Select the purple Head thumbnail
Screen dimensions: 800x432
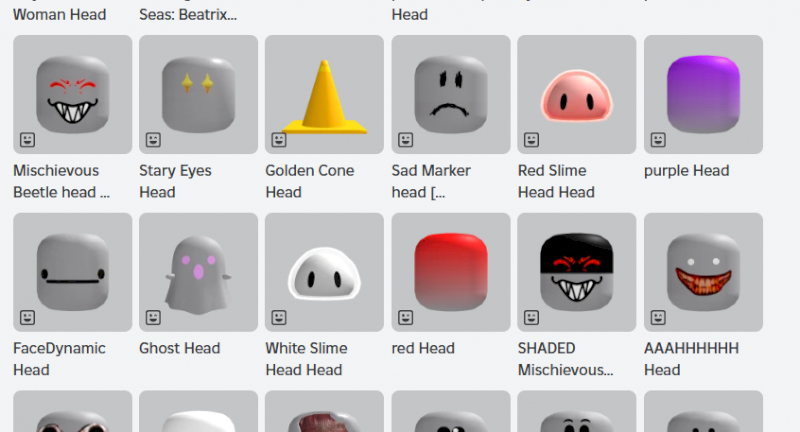point(704,94)
